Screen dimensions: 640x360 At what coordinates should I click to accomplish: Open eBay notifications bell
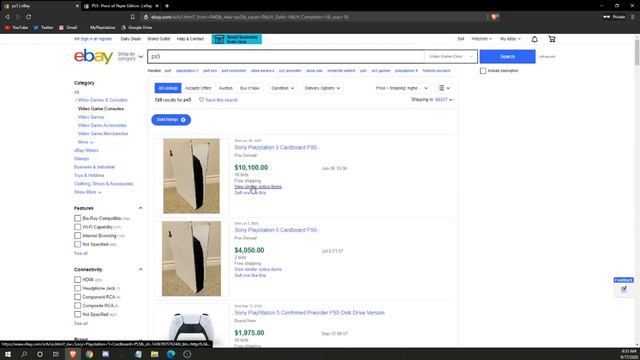(534, 39)
